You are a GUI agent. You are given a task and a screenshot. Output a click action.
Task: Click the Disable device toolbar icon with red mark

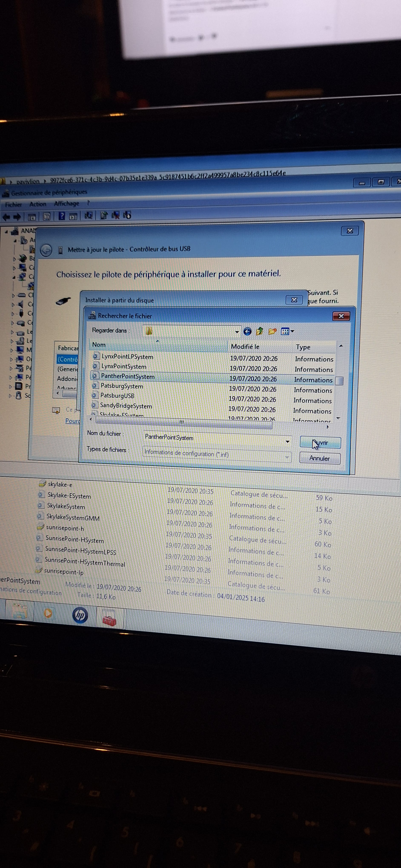(x=115, y=215)
